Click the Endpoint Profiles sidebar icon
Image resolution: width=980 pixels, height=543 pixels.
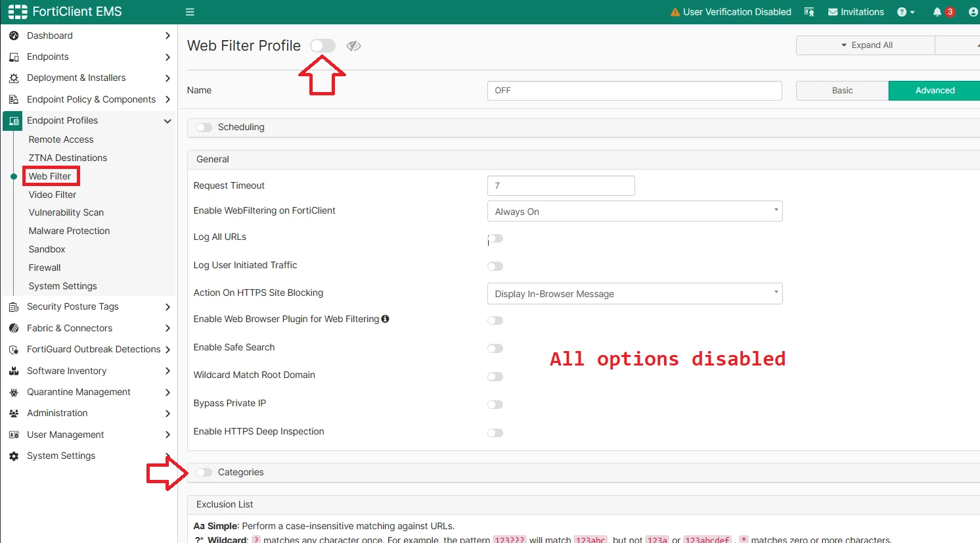(14, 121)
